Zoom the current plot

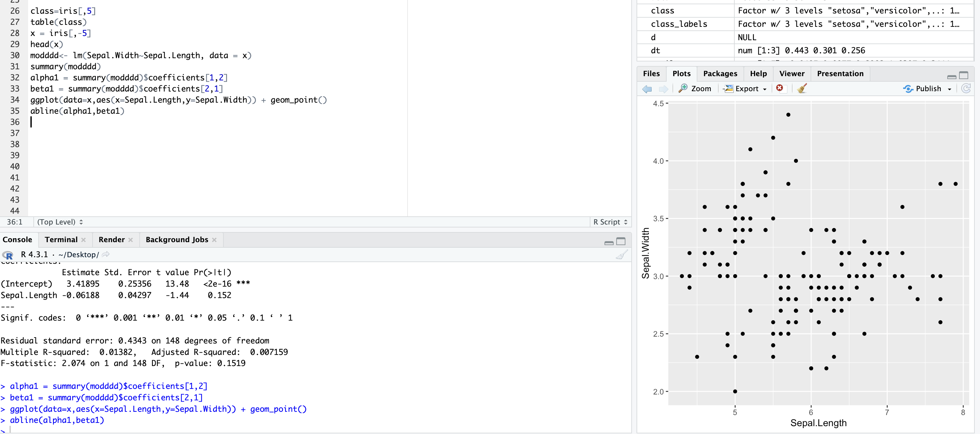(x=696, y=88)
